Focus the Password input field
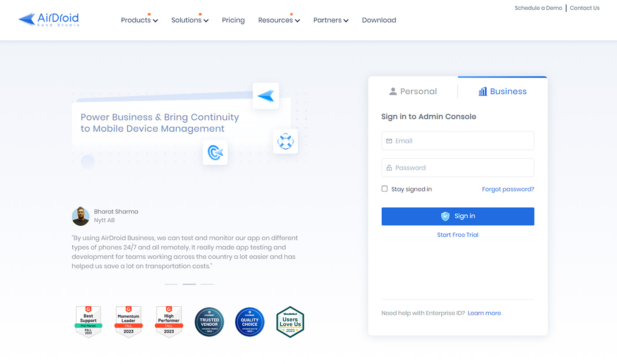Screen dimensions: 617x364 tap(458, 168)
